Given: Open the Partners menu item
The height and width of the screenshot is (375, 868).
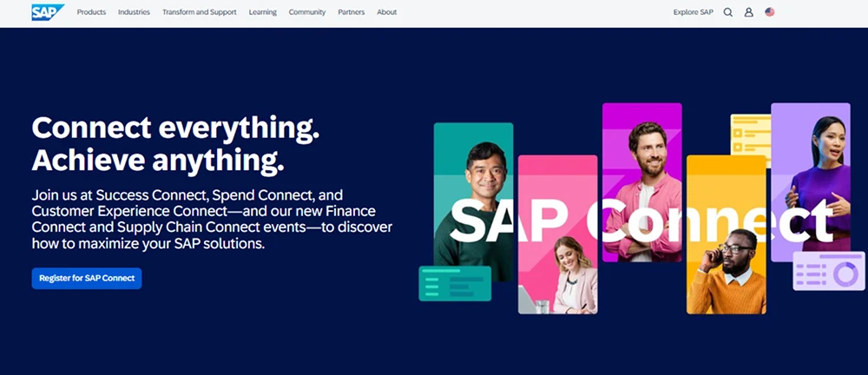Looking at the screenshot, I should click(352, 12).
